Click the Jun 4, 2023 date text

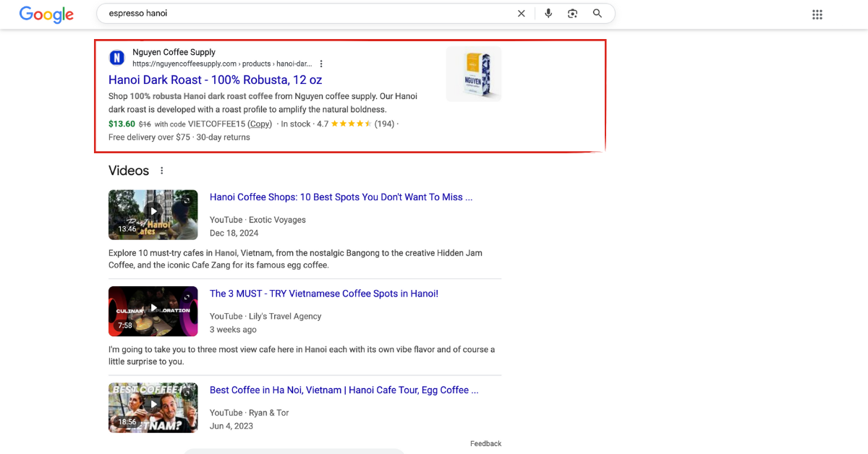(231, 426)
